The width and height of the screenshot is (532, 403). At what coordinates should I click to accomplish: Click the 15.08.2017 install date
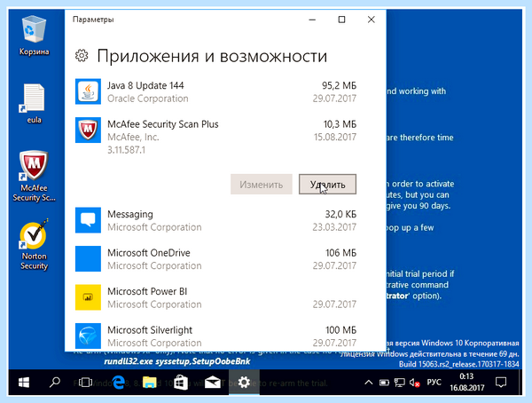pos(335,137)
